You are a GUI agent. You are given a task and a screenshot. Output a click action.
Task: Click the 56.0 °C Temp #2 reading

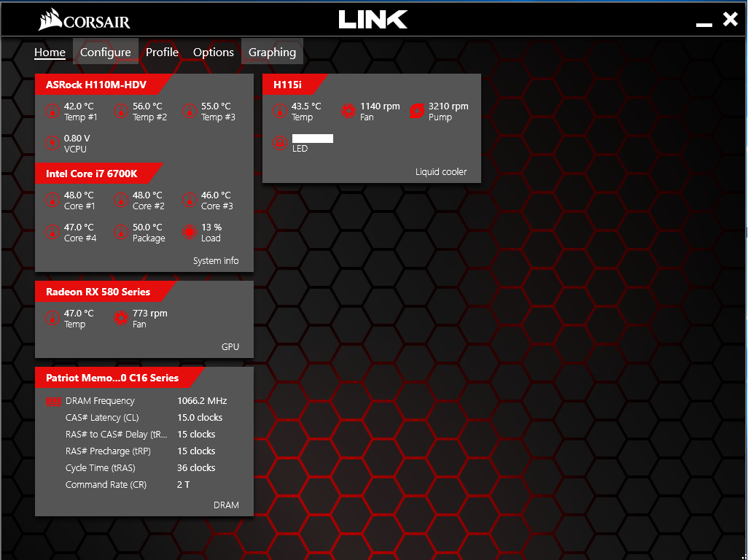[147, 106]
